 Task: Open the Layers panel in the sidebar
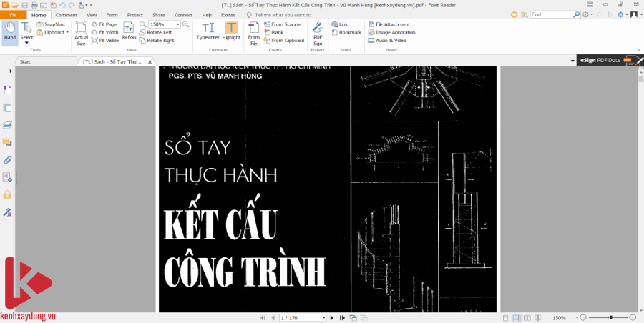pyautogui.click(x=8, y=124)
